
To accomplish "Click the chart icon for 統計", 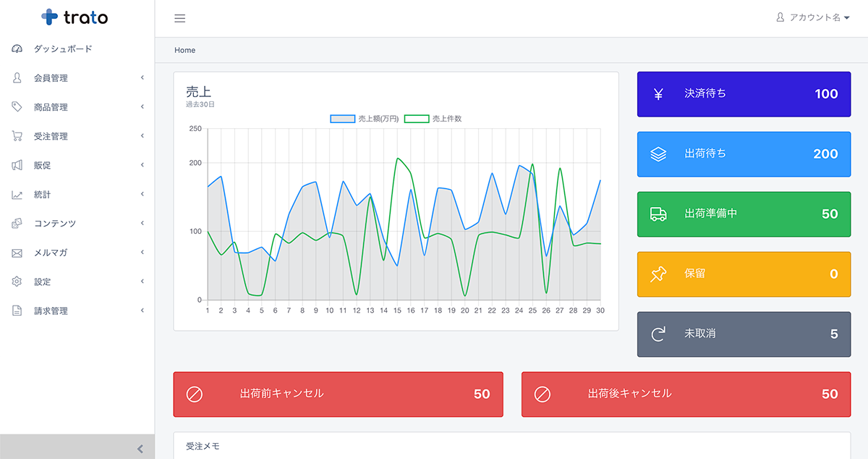I will point(17,195).
